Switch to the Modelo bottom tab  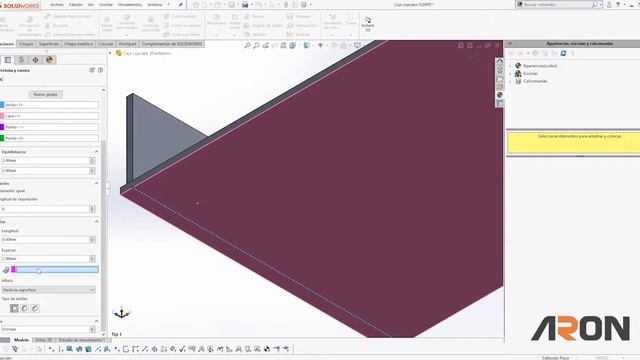point(22,340)
